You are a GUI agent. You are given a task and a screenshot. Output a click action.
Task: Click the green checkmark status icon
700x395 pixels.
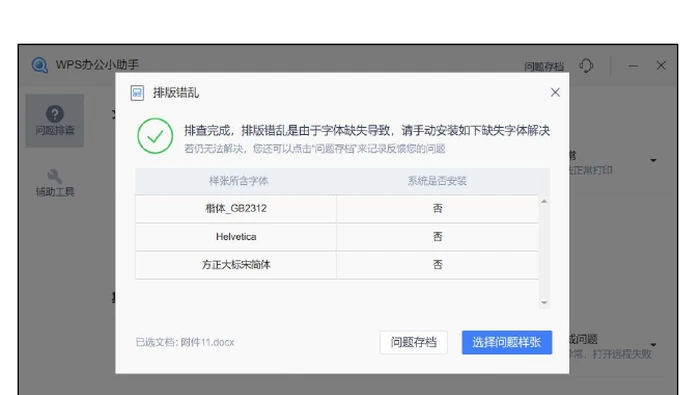[x=155, y=136]
